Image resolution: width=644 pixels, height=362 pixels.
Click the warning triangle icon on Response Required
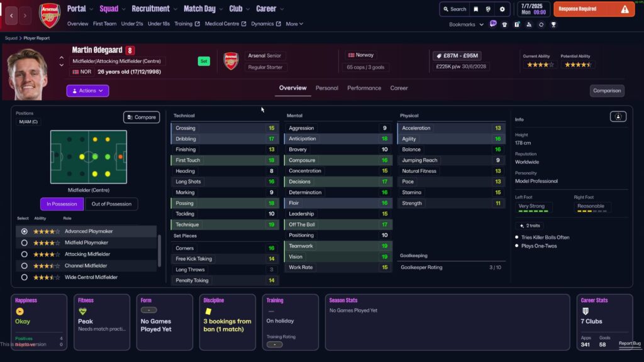coord(625,9)
